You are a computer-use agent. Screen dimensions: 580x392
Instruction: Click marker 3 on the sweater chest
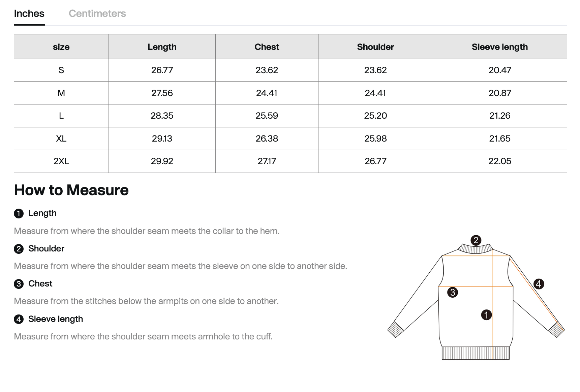point(453,292)
